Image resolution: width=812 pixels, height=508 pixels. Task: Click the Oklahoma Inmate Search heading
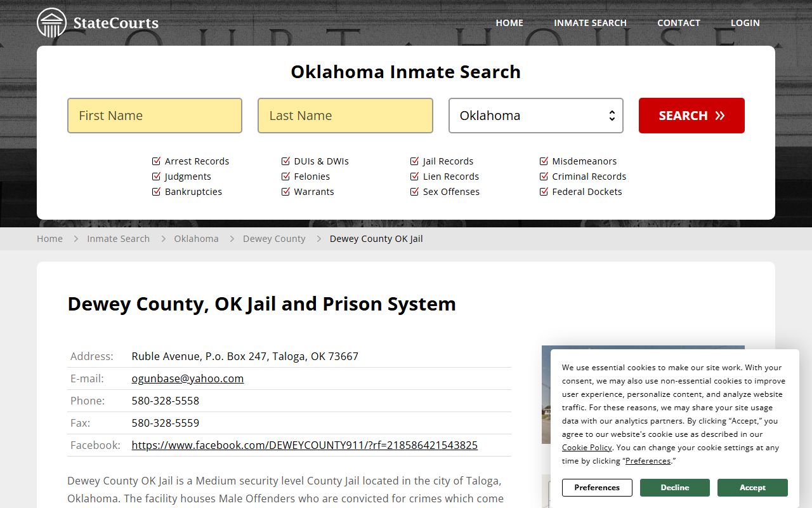(x=406, y=72)
